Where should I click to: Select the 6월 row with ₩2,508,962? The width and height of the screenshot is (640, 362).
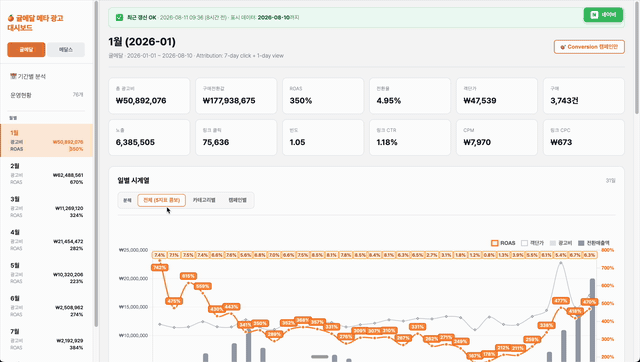pos(47,306)
